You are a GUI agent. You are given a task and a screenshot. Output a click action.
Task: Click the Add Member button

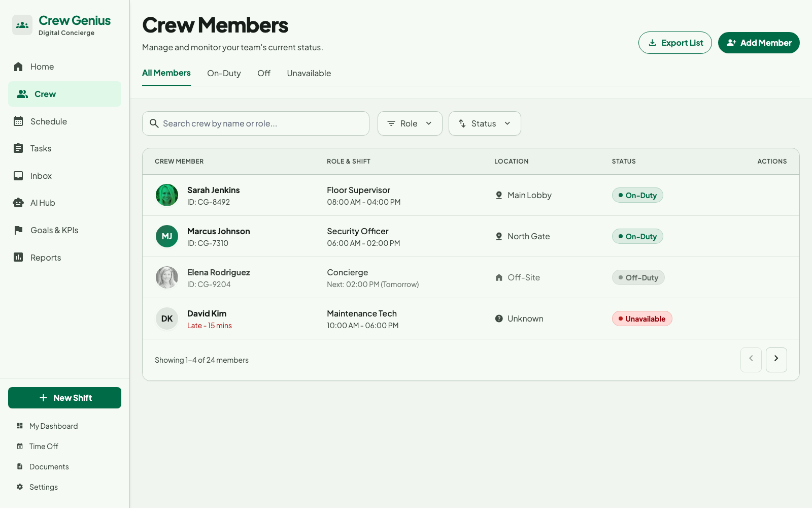pos(759,43)
